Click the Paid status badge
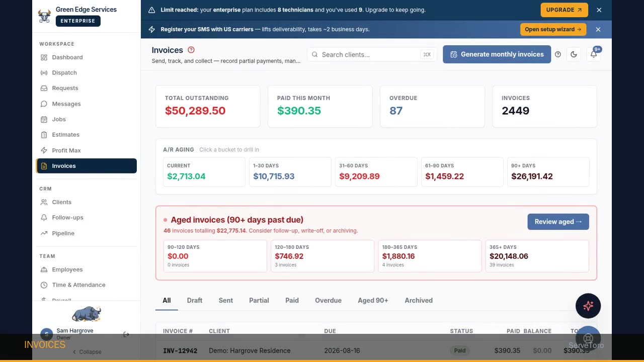 click(460, 350)
